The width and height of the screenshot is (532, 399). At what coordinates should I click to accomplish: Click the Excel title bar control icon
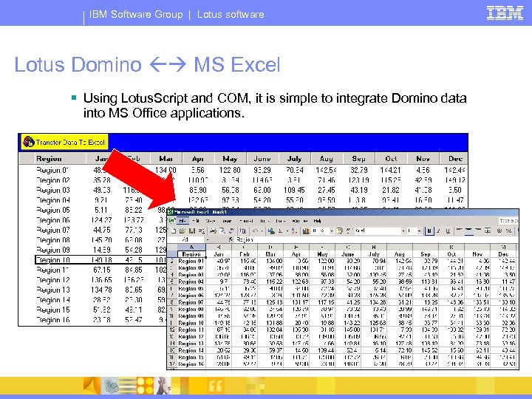pos(171,212)
